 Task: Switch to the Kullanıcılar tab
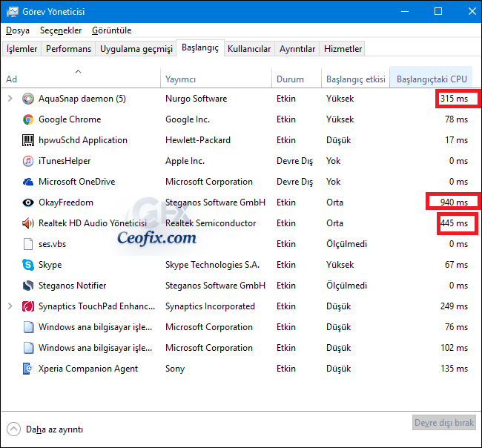click(x=249, y=49)
